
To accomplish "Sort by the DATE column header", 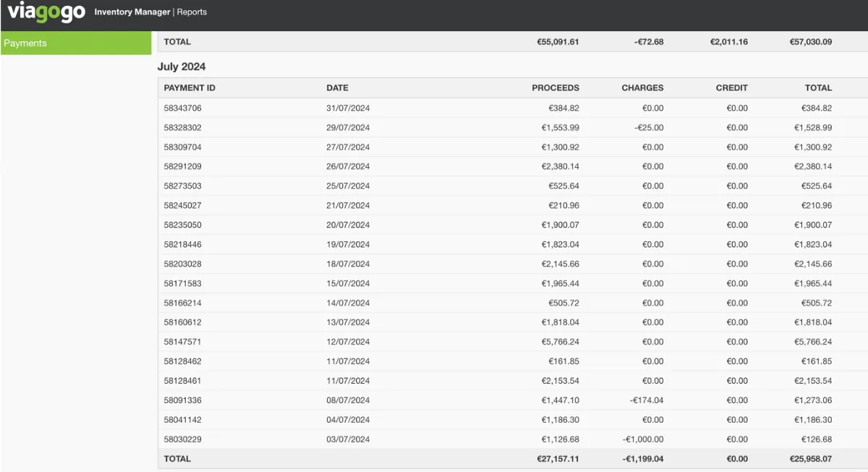I will [x=337, y=88].
